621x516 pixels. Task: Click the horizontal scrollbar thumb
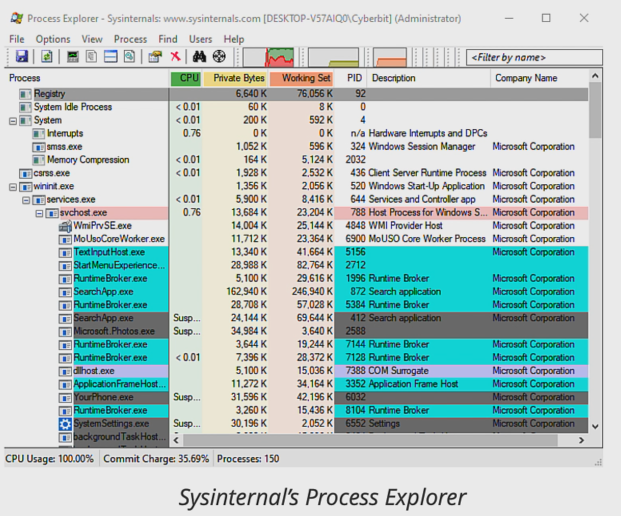tap(370, 440)
